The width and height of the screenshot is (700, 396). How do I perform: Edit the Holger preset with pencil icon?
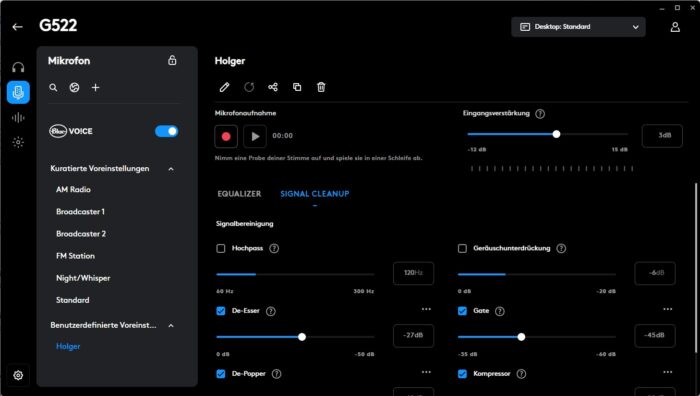[x=225, y=87]
